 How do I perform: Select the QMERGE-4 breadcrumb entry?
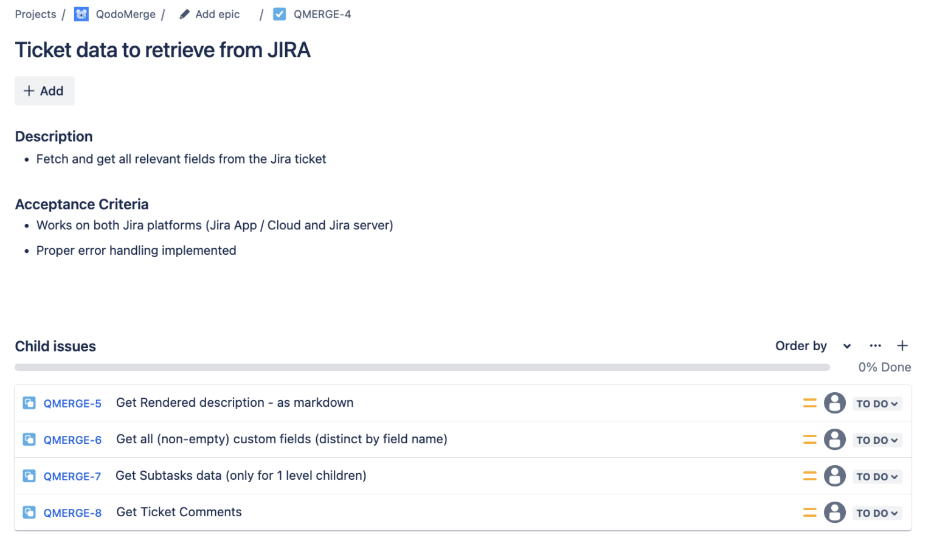(x=322, y=14)
